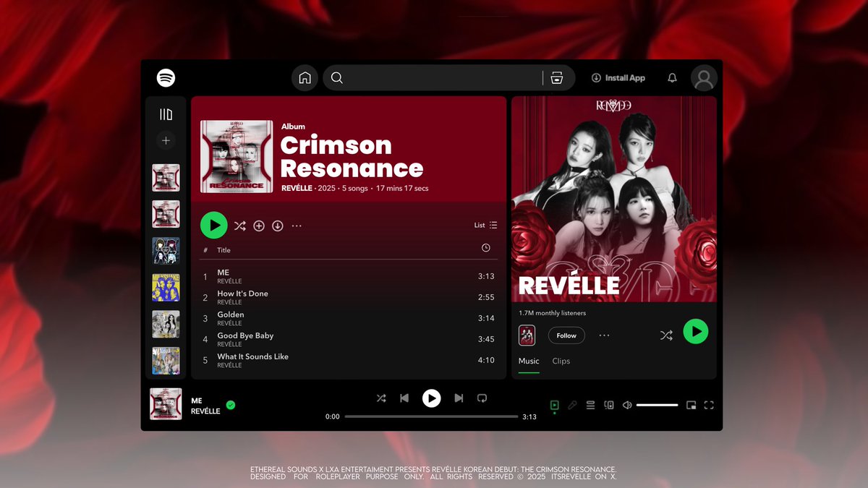Screen dimensions: 868x488
Task: Switch to the Clips tab
Action: point(561,361)
